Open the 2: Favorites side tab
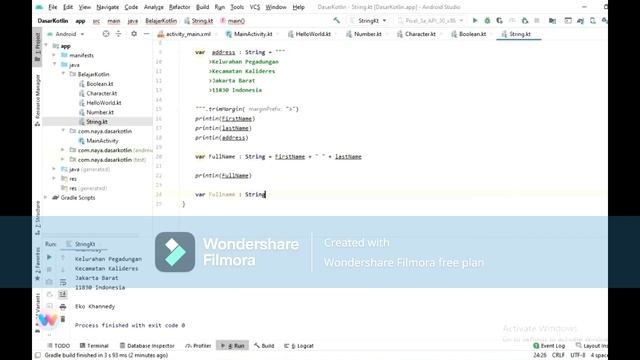The height and width of the screenshot is (360, 640). (38, 264)
